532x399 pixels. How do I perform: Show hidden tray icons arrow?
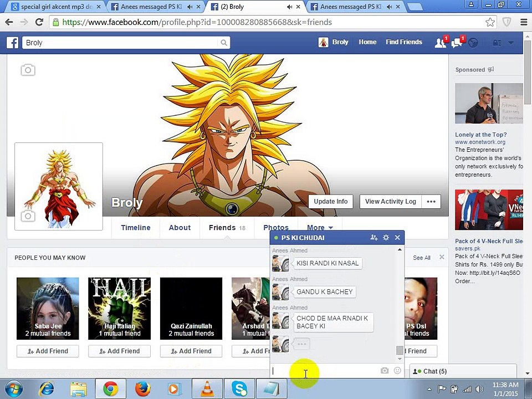pyautogui.click(x=429, y=389)
